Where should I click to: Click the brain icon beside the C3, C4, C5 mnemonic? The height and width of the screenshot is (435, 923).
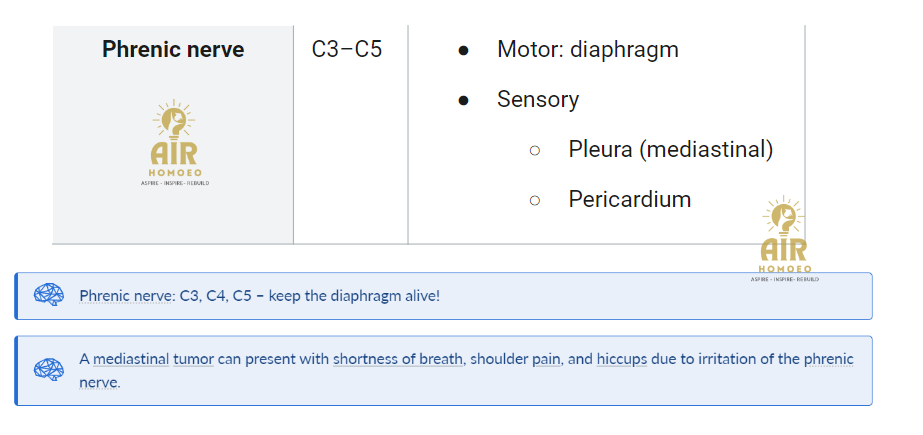[x=48, y=294]
